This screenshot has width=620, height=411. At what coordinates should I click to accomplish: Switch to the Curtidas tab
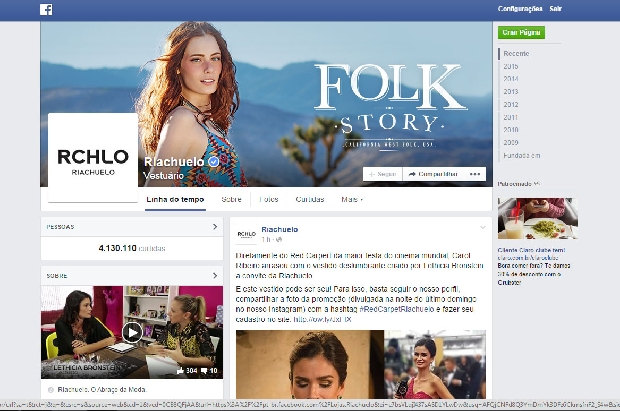coord(310,199)
